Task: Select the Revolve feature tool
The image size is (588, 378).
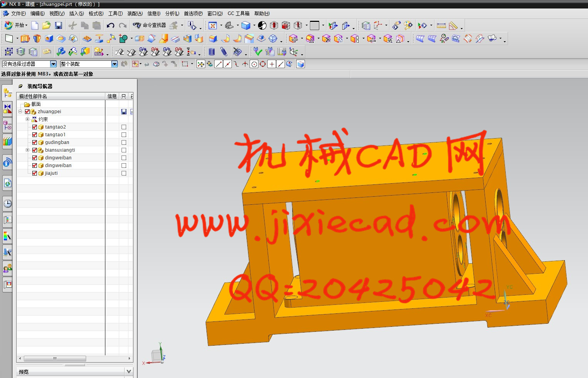Action: click(x=37, y=38)
